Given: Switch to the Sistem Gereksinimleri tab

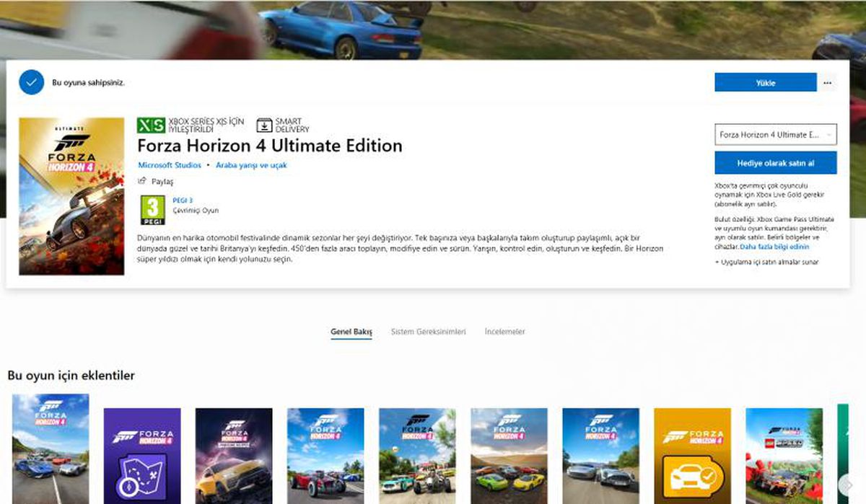Looking at the screenshot, I should point(428,332).
